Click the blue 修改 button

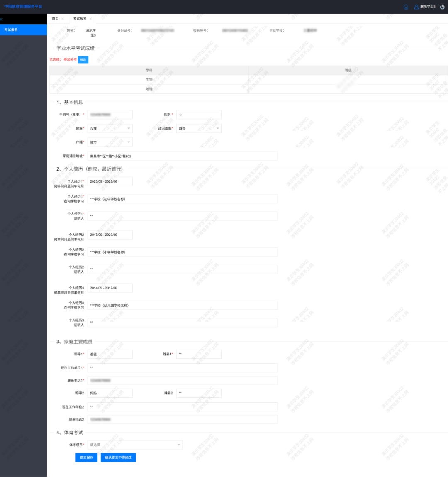tap(83, 59)
